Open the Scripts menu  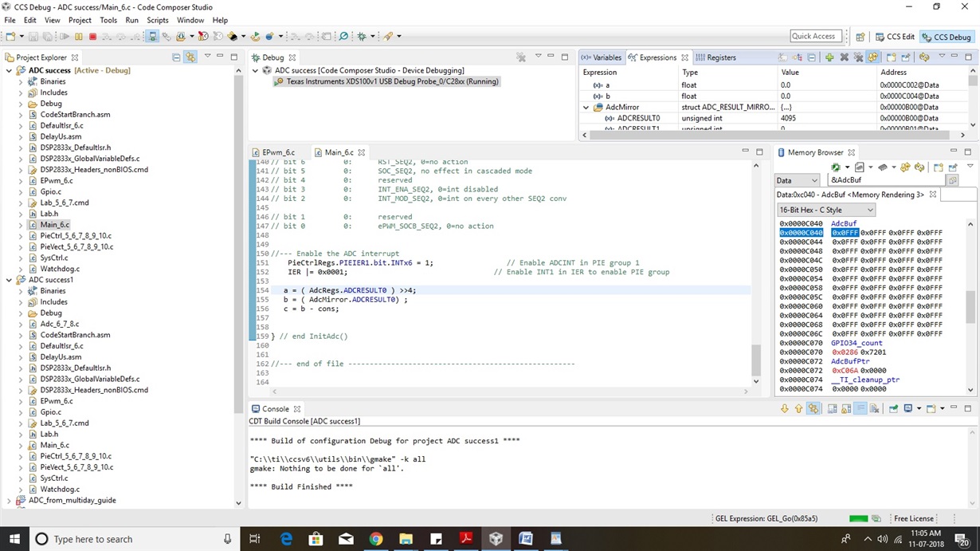(x=157, y=20)
